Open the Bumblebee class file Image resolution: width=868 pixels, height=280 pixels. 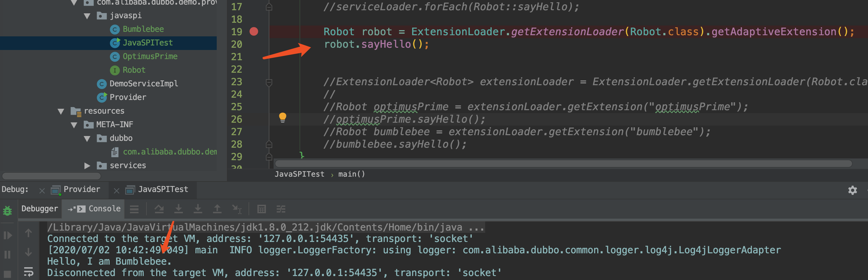pos(143,29)
